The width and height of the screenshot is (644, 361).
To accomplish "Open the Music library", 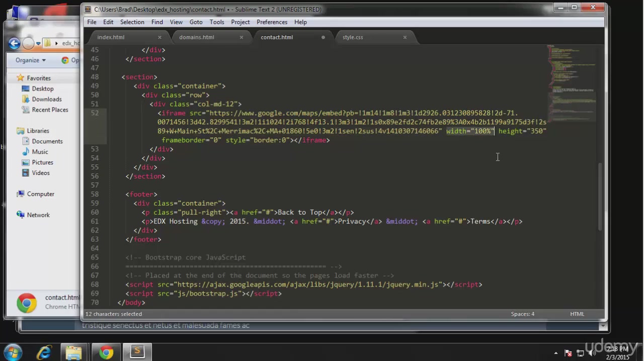I will (40, 152).
